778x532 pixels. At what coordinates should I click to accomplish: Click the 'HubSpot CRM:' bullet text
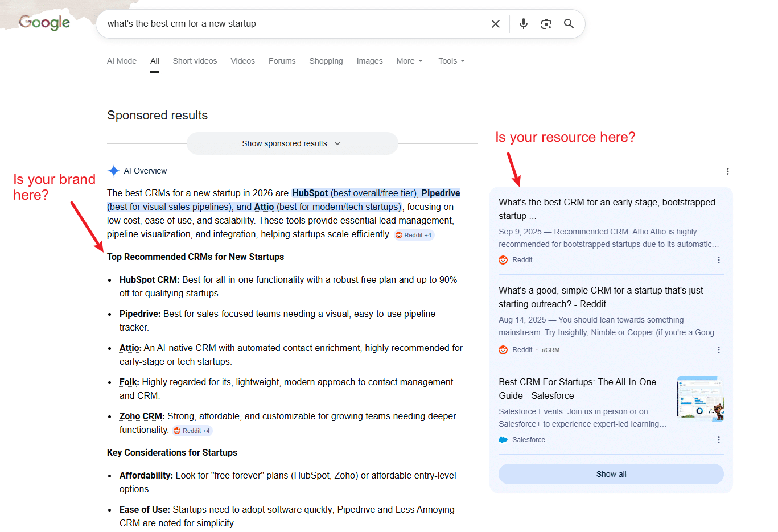click(x=149, y=279)
